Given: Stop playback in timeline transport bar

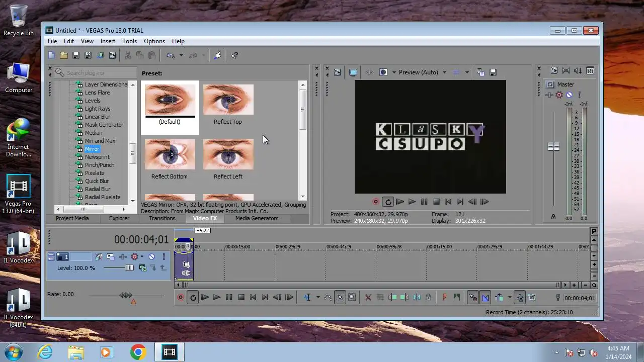Looking at the screenshot, I should tap(241, 298).
